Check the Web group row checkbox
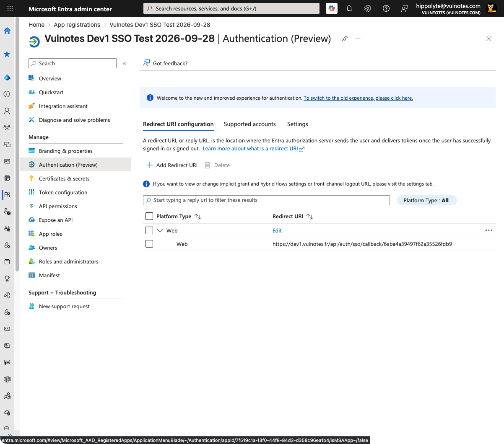The image size is (504, 444). 149,230
